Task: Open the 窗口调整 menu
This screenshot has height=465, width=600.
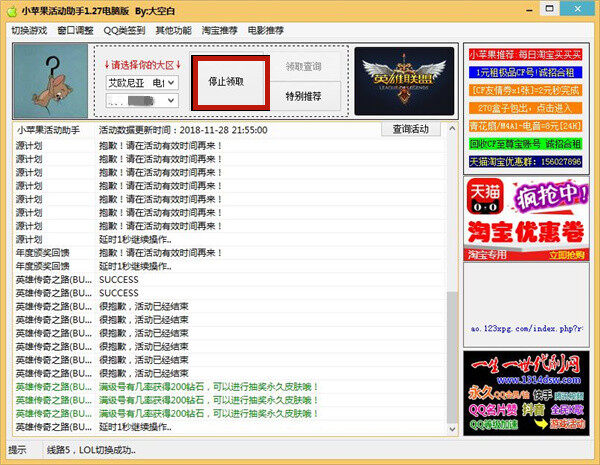Action: (75, 30)
